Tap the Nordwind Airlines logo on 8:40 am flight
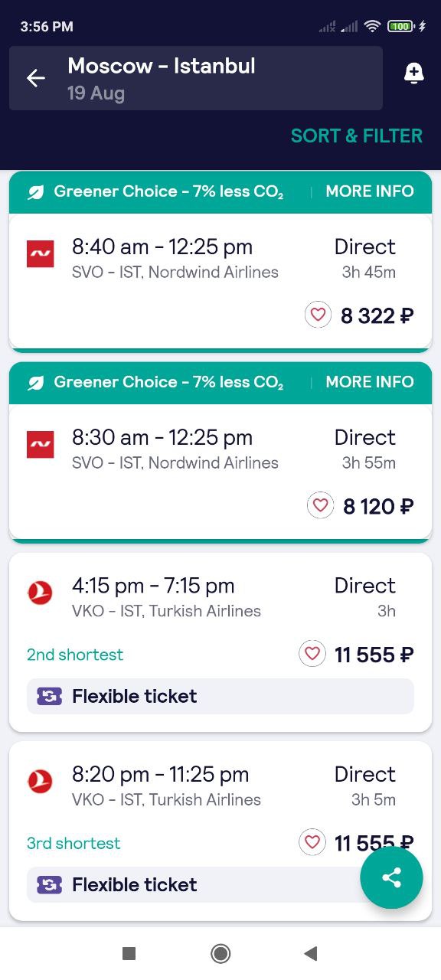Screen dimensions: 441x980 pyautogui.click(x=41, y=254)
